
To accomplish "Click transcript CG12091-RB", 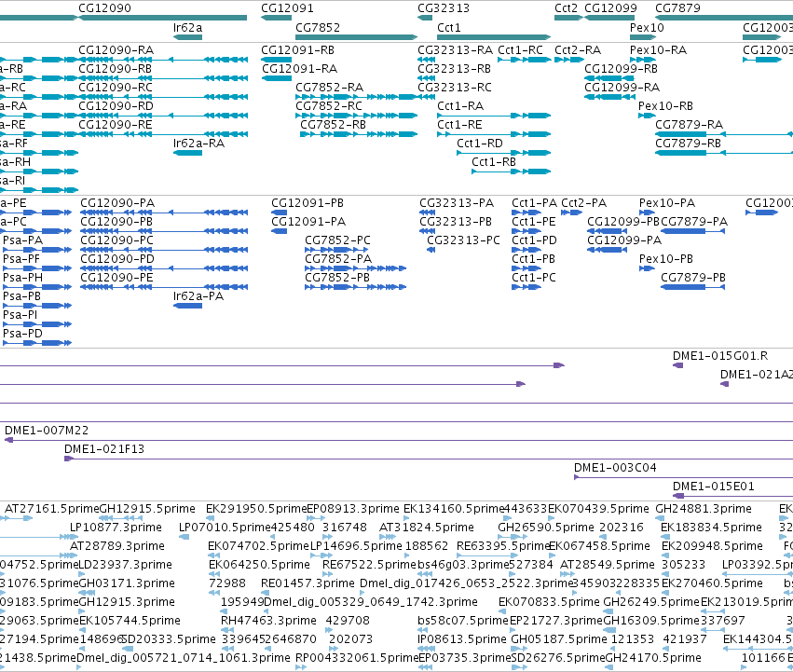I will click(x=276, y=60).
